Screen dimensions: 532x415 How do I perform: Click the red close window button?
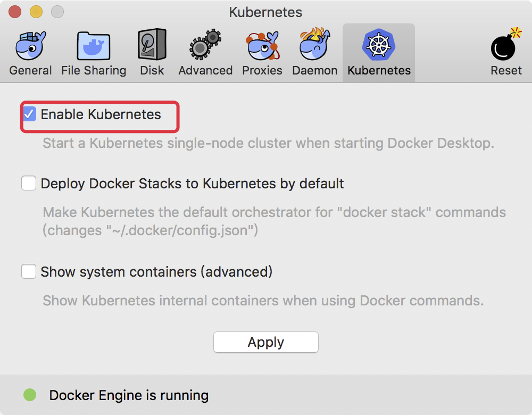tap(15, 12)
